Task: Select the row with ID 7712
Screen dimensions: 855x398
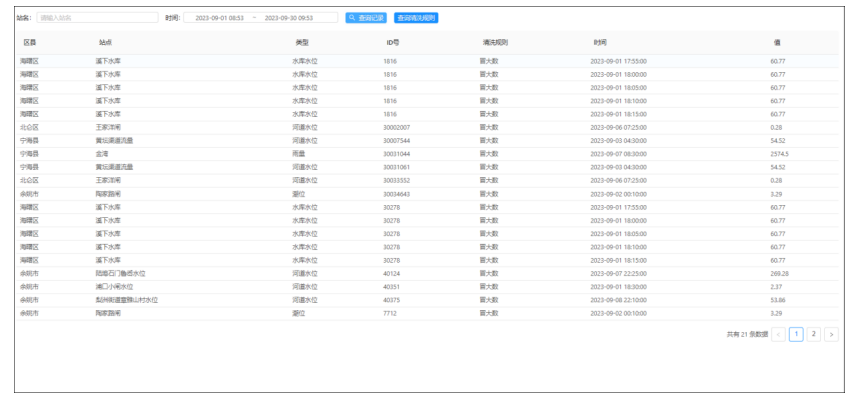Action: pos(428,313)
